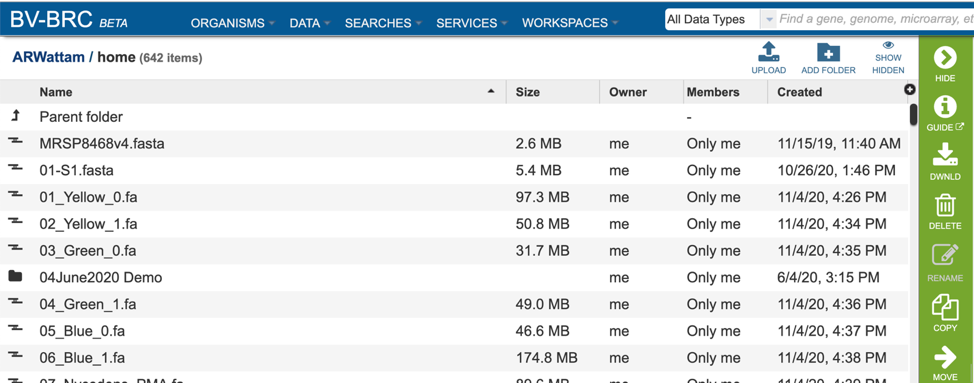Click the search input field
The image size is (974, 383).
875,20
